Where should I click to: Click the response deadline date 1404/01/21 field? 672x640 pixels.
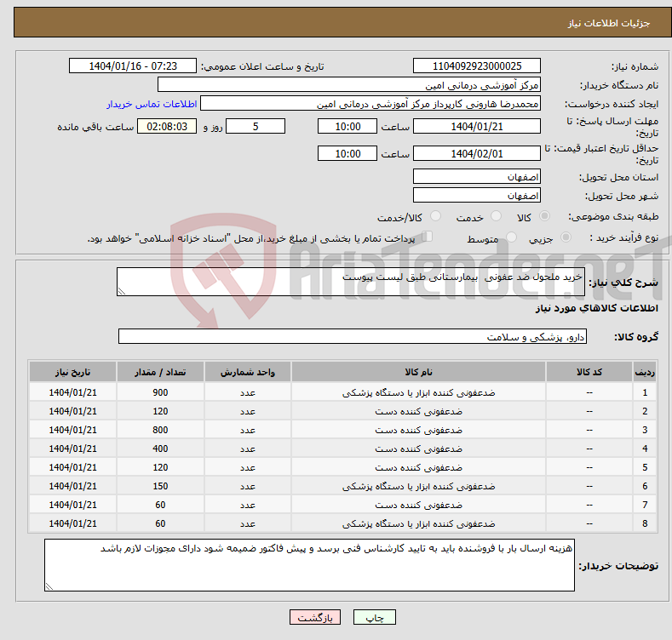[477, 126]
